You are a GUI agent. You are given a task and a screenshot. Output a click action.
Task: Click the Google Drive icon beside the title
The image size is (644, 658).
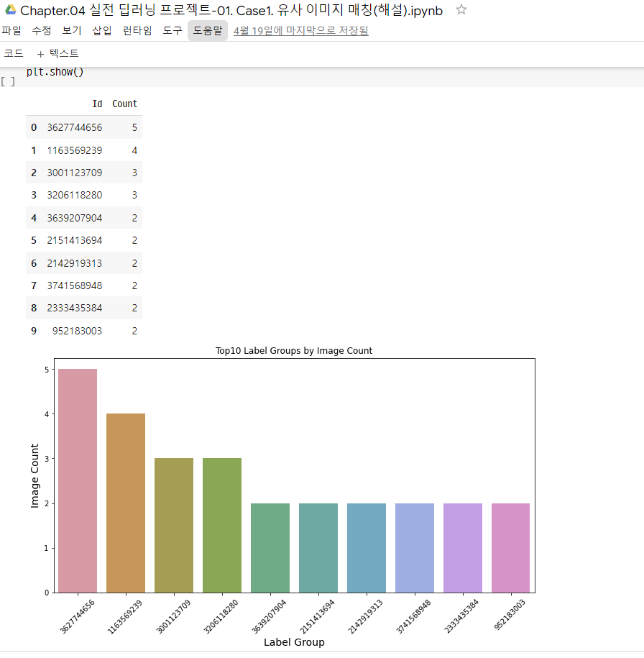pyautogui.click(x=10, y=9)
